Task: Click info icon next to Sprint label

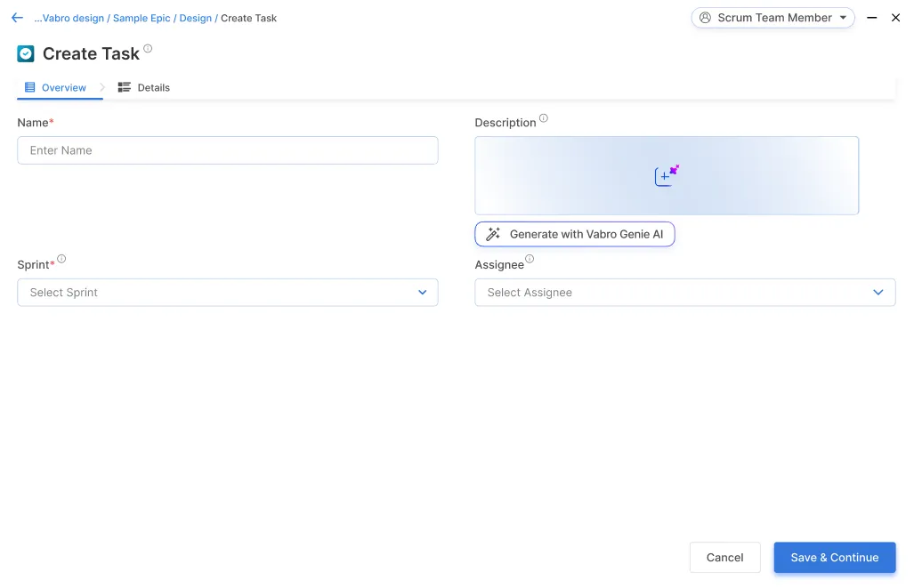Action: (x=61, y=260)
